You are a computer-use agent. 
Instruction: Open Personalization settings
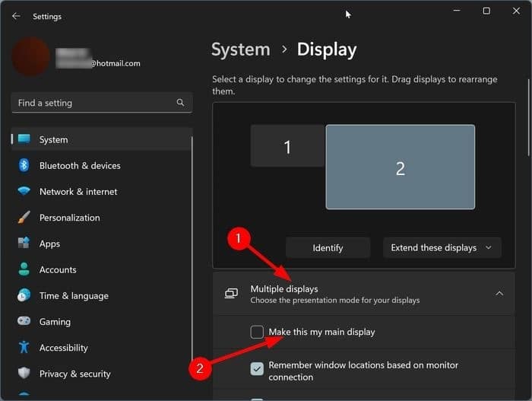102,218
